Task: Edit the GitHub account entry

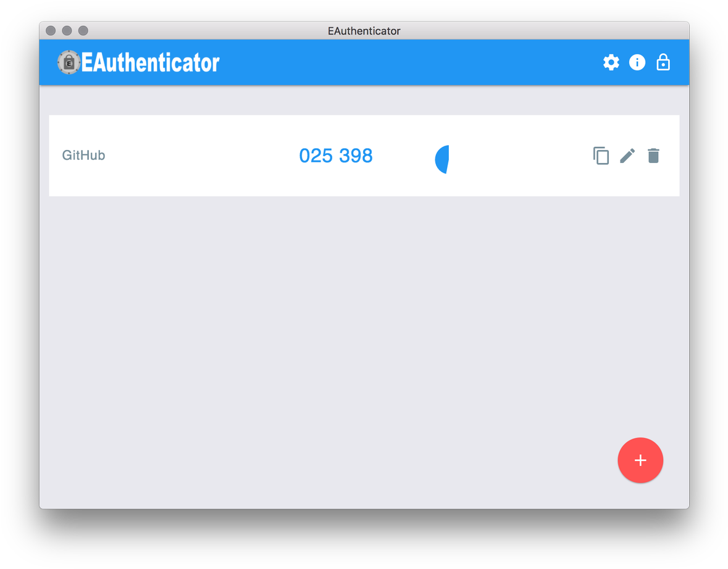Action: tap(627, 156)
